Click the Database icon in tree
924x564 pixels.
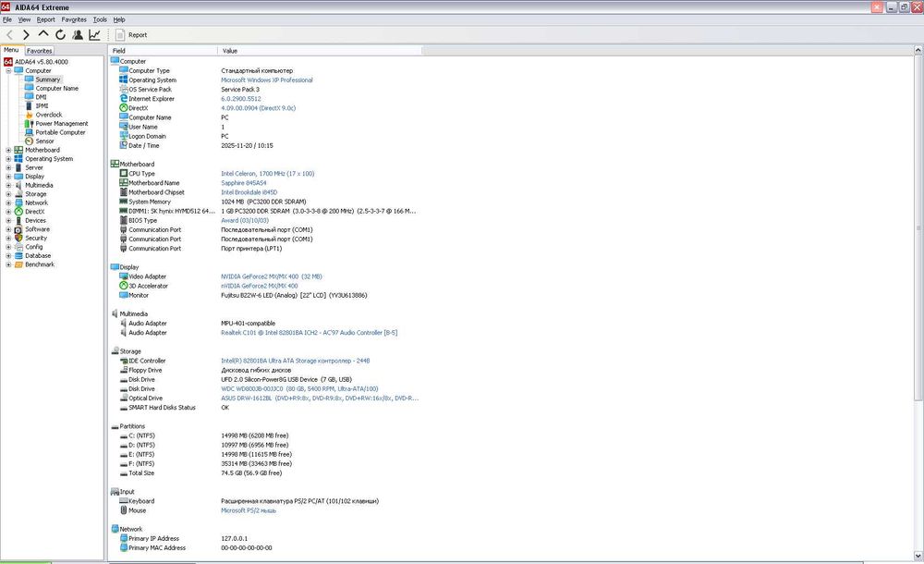point(18,255)
